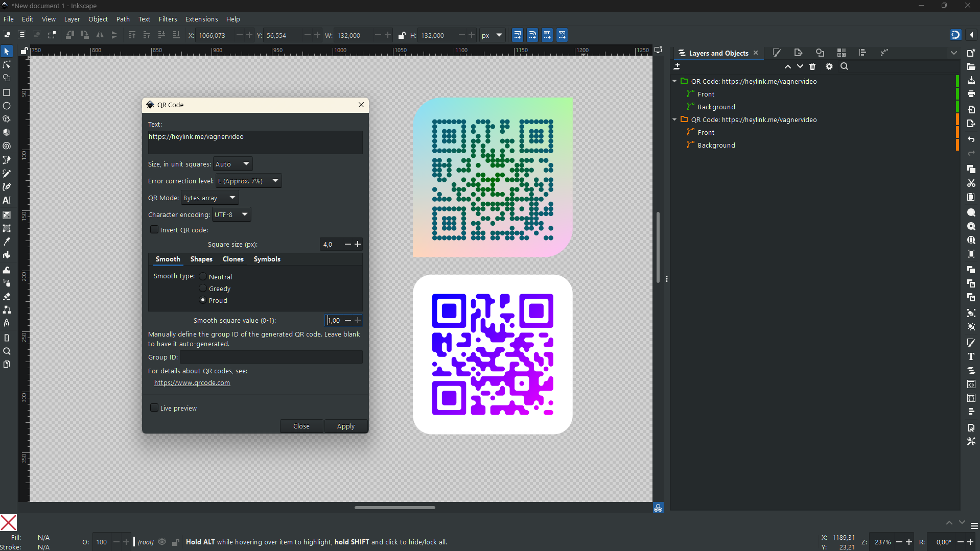Open layers panel settings gear
This screenshot has width=980, height=551.
pos(829,66)
